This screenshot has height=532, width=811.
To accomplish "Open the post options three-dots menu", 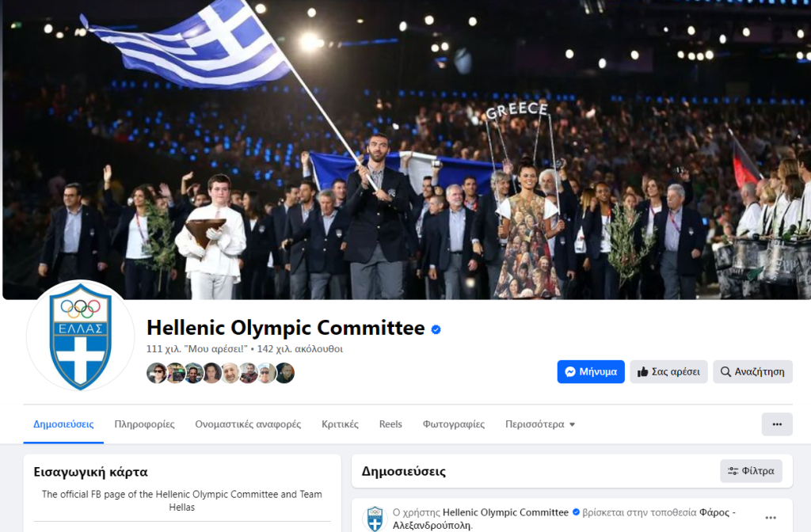I will pos(771,518).
